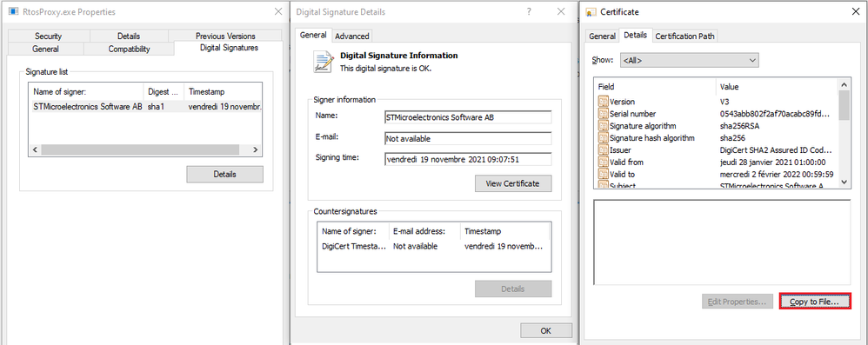Click the Certificate window title icon

click(x=591, y=11)
